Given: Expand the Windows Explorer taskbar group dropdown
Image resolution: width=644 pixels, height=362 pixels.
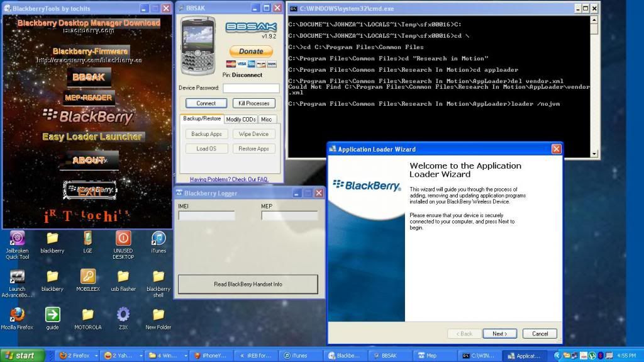Looking at the screenshot, I should [x=186, y=356].
